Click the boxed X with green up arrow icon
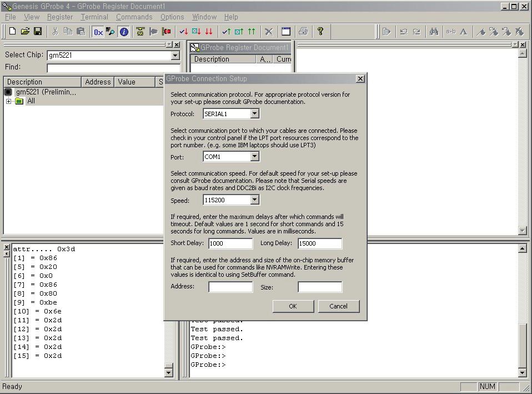 click(x=239, y=32)
